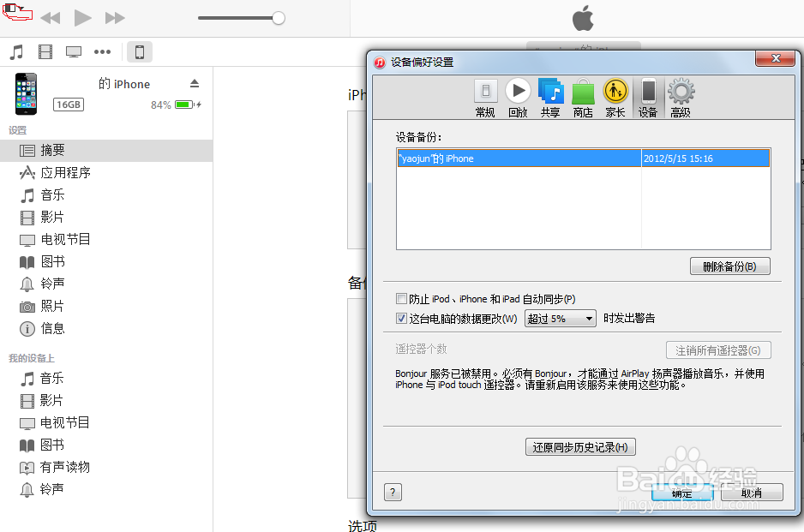Viewport: 804px width, 532px height.
Task: Click the iPhone device thumbnail image
Action: pos(27,93)
